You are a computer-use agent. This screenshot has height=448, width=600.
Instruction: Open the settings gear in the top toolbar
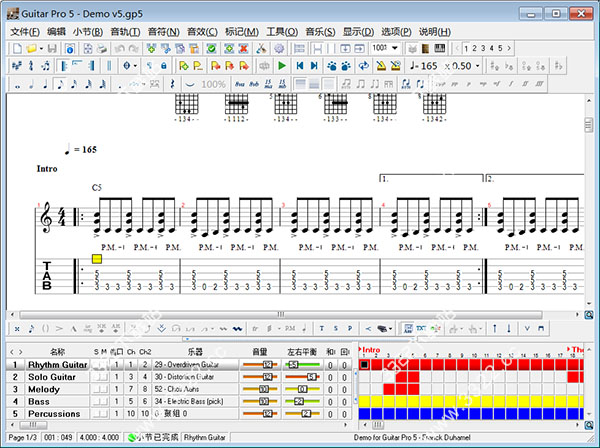tap(279, 49)
